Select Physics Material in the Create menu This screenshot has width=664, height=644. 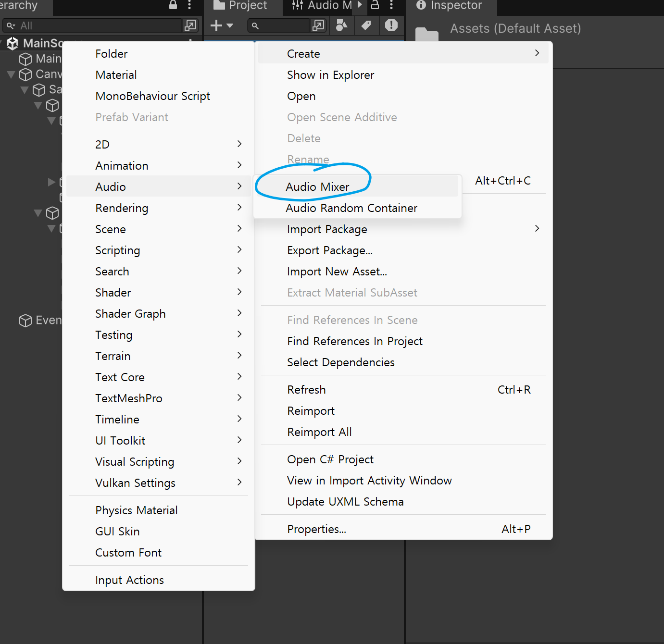158,510
